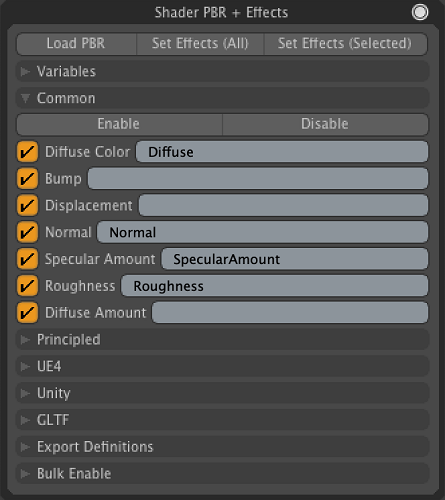445x500 pixels.
Task: Expand the Export Definitions section
Action: point(222,447)
